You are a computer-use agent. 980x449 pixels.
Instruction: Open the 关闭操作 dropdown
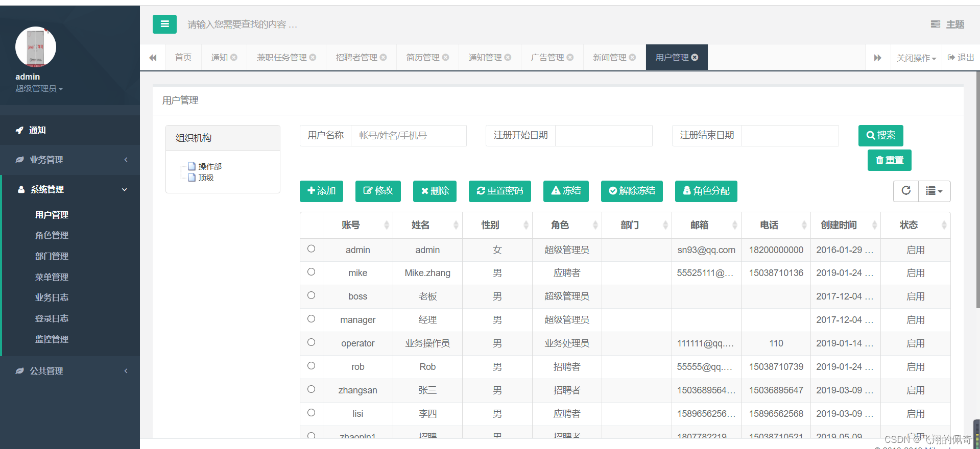pyautogui.click(x=916, y=58)
